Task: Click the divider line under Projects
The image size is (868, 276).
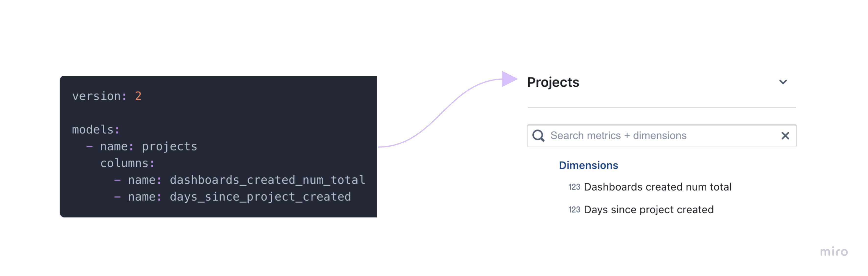Action: 662,107
